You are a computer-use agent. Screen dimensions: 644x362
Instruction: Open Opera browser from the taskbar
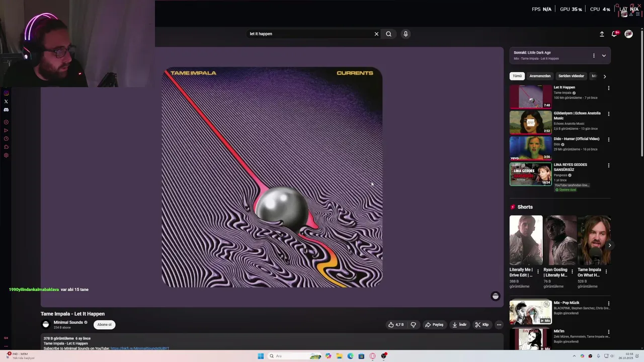373,356
